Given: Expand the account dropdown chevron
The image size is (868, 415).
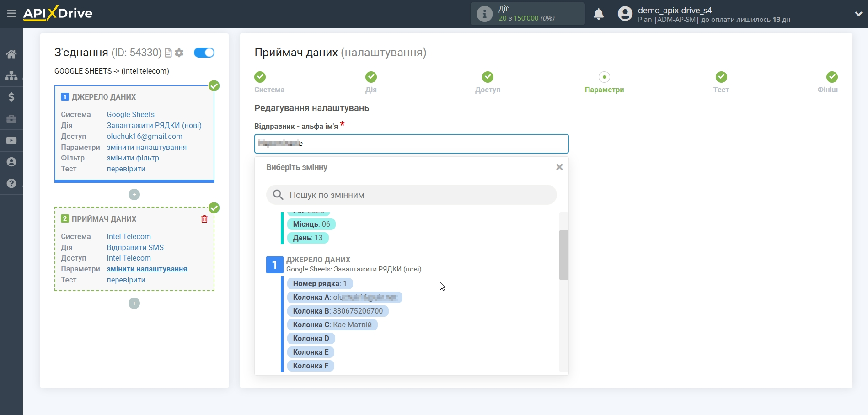Looking at the screenshot, I should [858, 14].
